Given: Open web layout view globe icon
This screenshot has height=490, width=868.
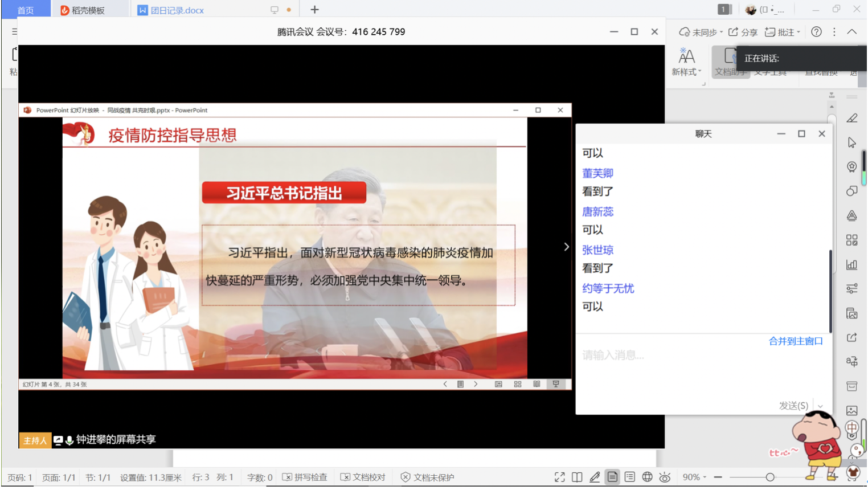Looking at the screenshot, I should coord(647,477).
